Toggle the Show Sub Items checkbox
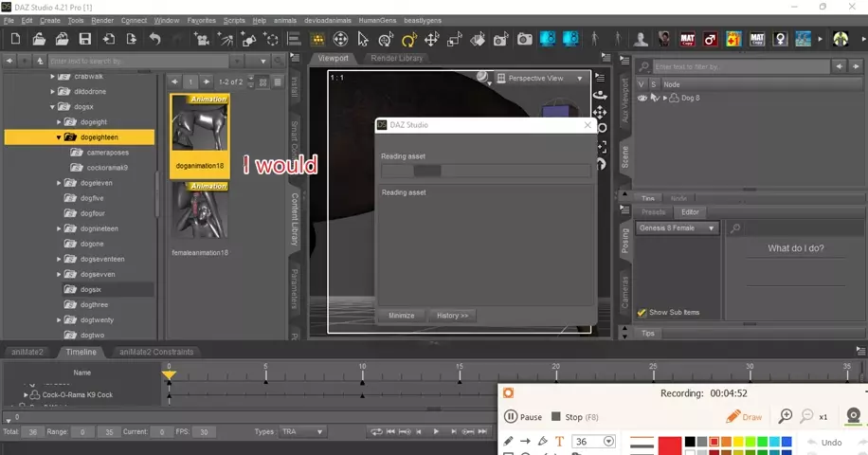Screen dimensions: 868x455 coord(642,312)
